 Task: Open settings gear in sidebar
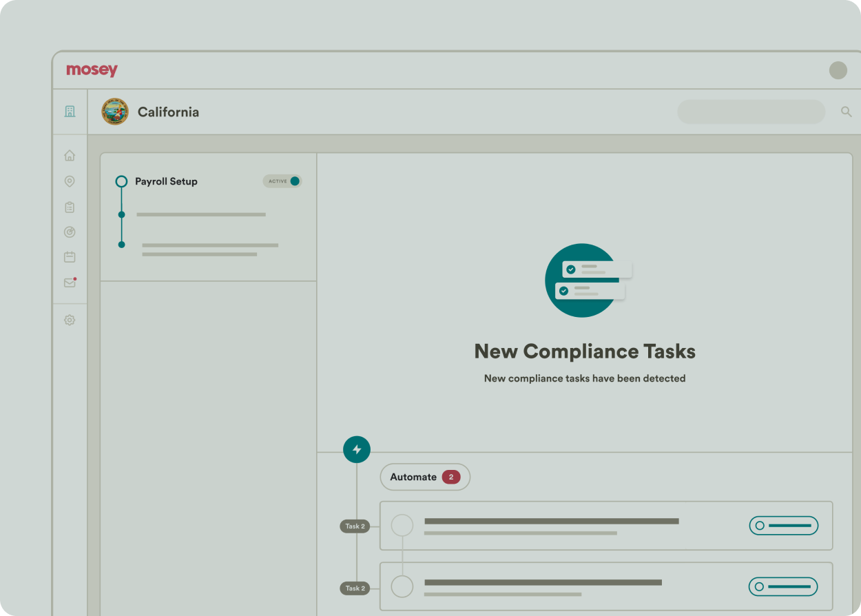coord(70,320)
